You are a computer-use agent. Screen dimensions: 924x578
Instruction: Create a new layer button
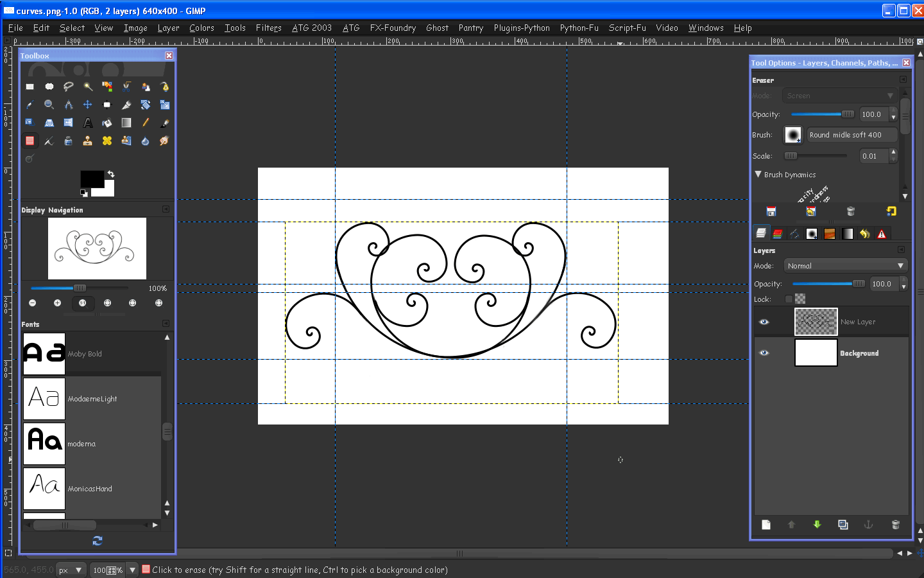(x=766, y=525)
